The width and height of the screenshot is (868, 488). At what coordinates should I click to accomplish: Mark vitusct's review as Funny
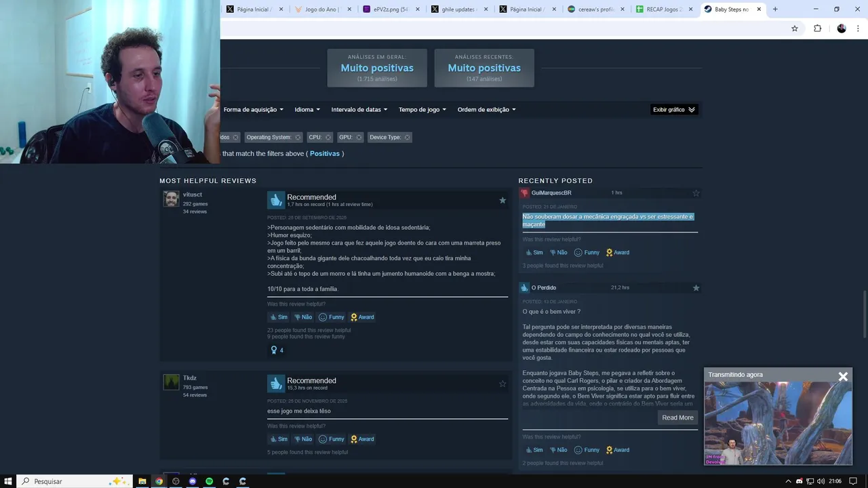(x=332, y=317)
